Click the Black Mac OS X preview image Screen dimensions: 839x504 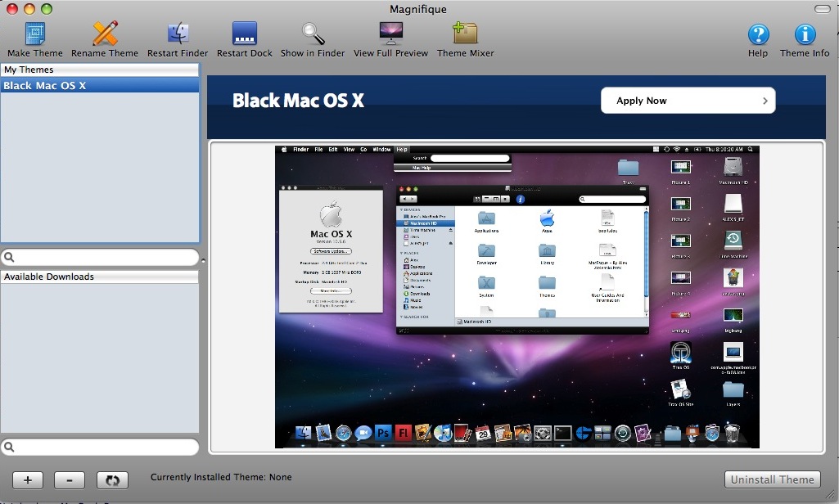coord(516,297)
